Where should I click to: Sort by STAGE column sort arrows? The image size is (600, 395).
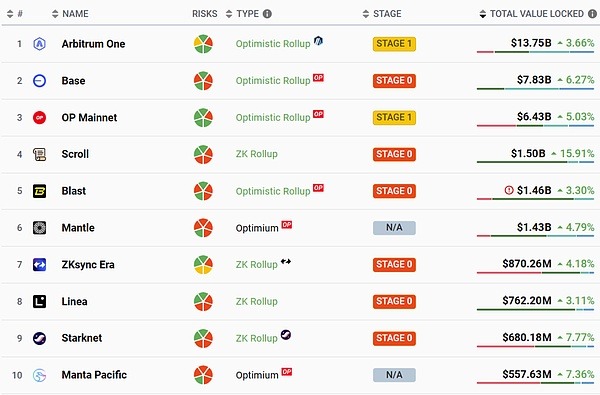point(366,14)
